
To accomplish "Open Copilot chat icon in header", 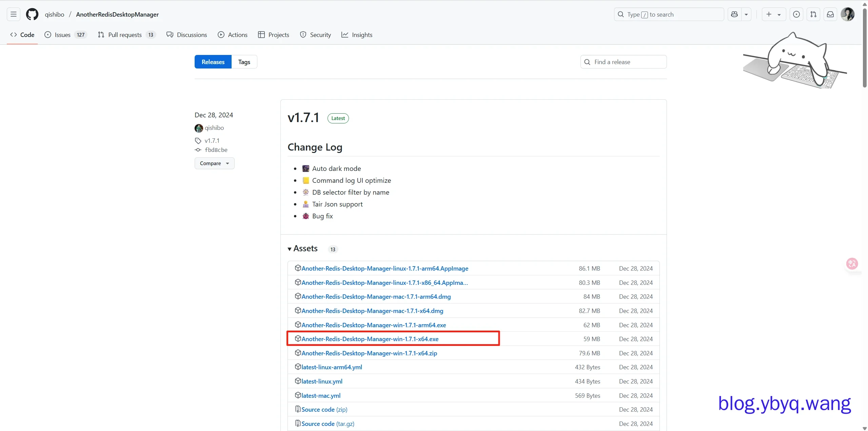I will click(x=734, y=14).
